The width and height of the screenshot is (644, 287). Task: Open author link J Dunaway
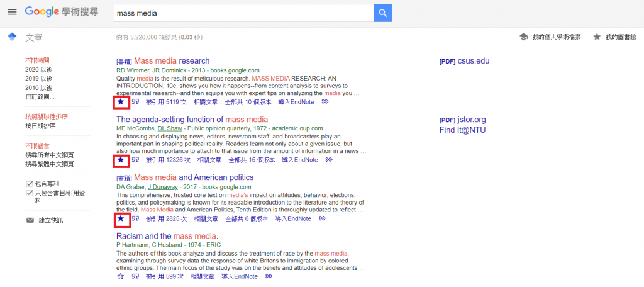(x=163, y=187)
